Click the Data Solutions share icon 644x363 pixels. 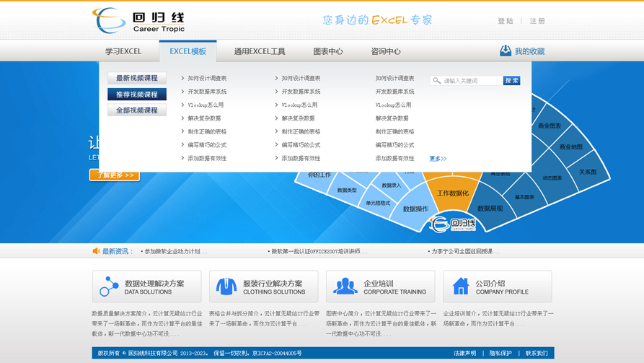109,287
